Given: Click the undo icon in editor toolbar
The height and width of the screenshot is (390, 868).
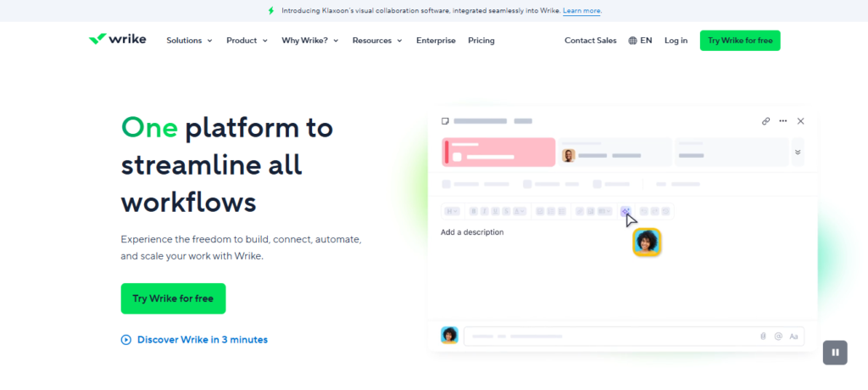Looking at the screenshot, I should [644, 211].
